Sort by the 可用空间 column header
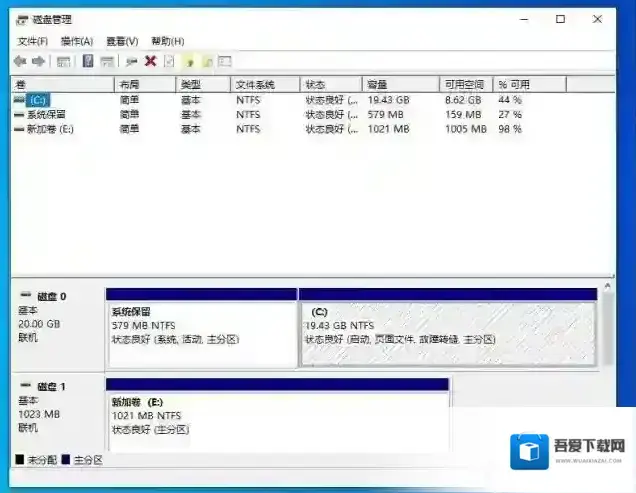Viewport: 636px width, 493px height. coord(466,84)
